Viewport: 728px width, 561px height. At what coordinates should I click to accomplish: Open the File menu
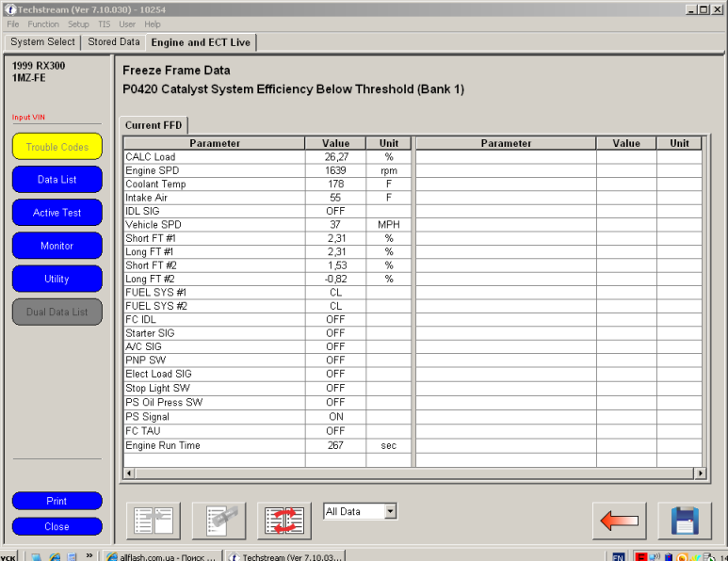13,24
